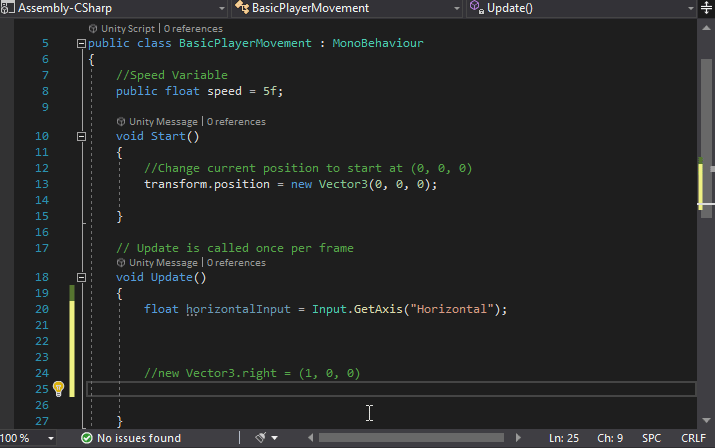This screenshot has height=448, width=715.
Task: Click the '//new Vector3.right' comment on line 24
Action: pyautogui.click(x=252, y=373)
